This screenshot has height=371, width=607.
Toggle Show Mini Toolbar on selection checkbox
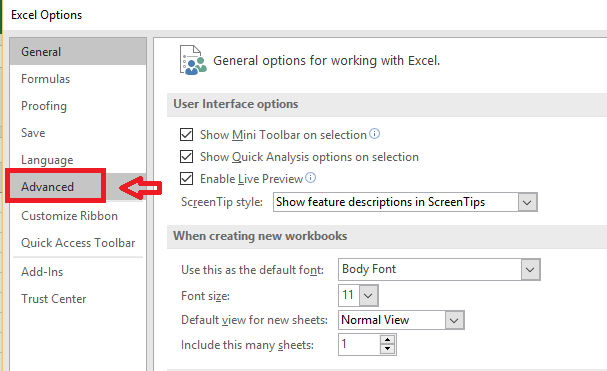tap(187, 135)
